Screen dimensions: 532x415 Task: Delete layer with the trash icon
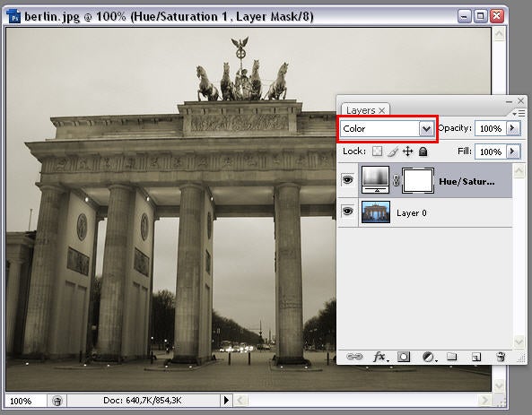pos(501,357)
